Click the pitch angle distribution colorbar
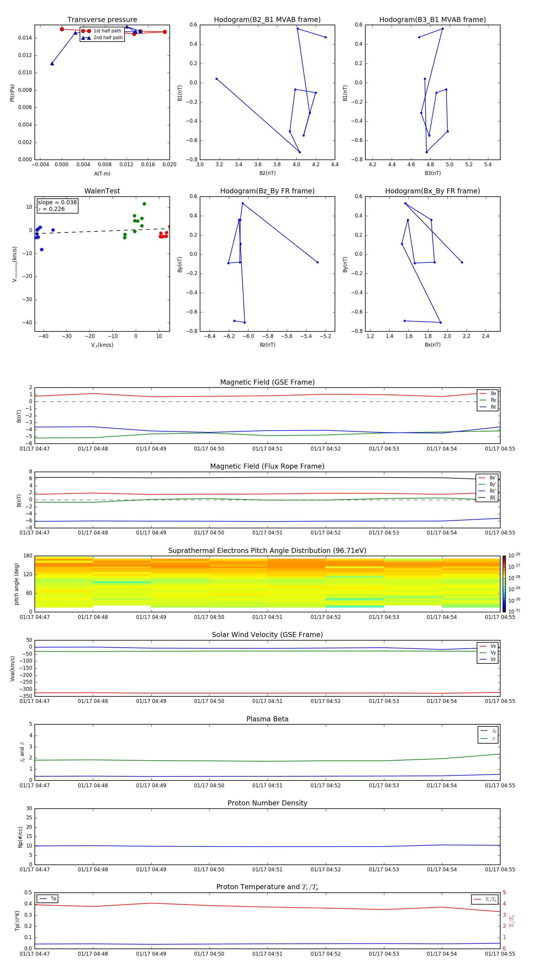The width and height of the screenshot is (535, 980). pos(504,584)
